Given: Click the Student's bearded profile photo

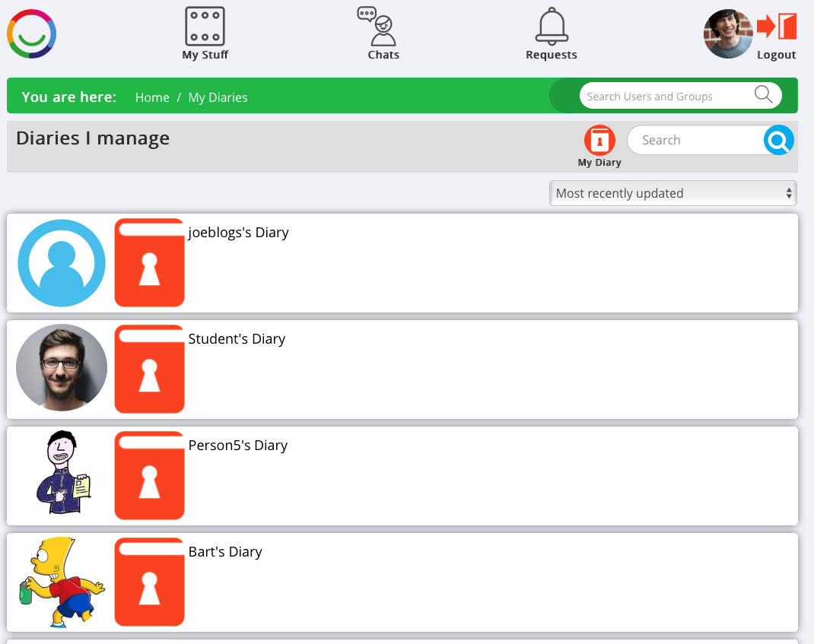Looking at the screenshot, I should pyautogui.click(x=62, y=368).
